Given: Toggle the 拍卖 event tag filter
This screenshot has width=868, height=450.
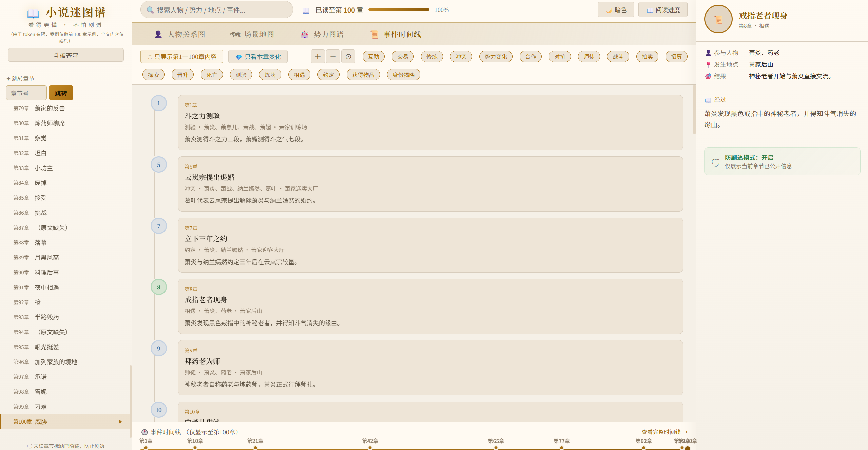Looking at the screenshot, I should [647, 57].
